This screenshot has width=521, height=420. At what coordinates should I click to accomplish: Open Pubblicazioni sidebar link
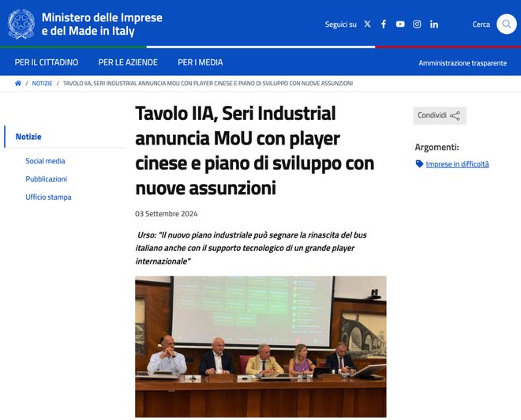[47, 178]
